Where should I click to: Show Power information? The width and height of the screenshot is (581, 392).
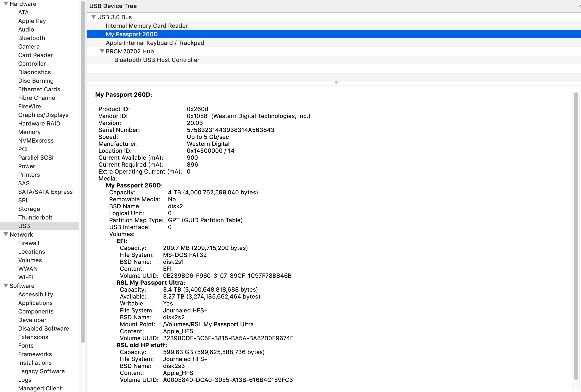click(27, 166)
